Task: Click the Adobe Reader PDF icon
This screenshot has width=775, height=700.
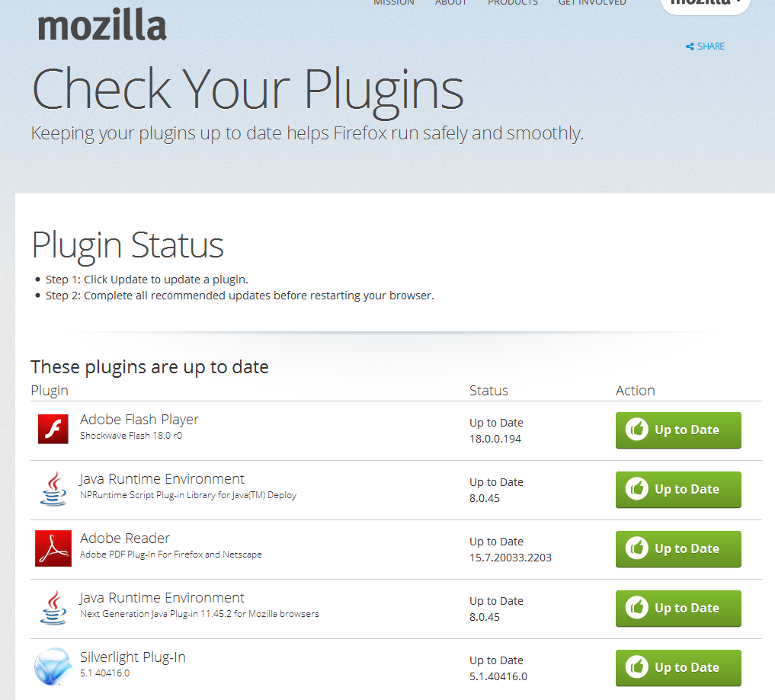Action: click(53, 548)
